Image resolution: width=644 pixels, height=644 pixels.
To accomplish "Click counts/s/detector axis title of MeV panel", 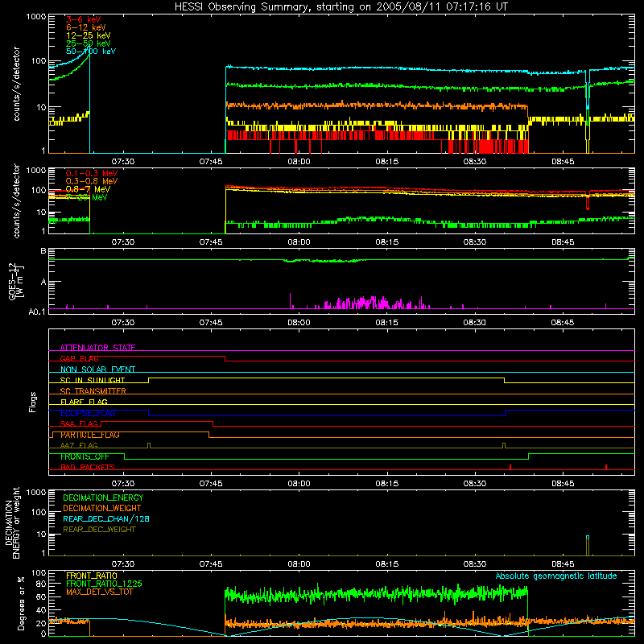I will [16, 200].
